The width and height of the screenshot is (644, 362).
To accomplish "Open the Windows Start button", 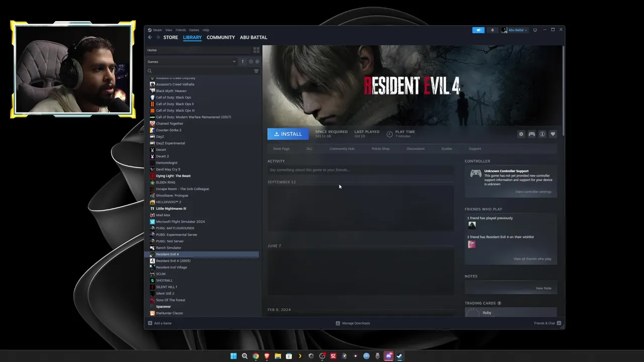I will pyautogui.click(x=233, y=356).
